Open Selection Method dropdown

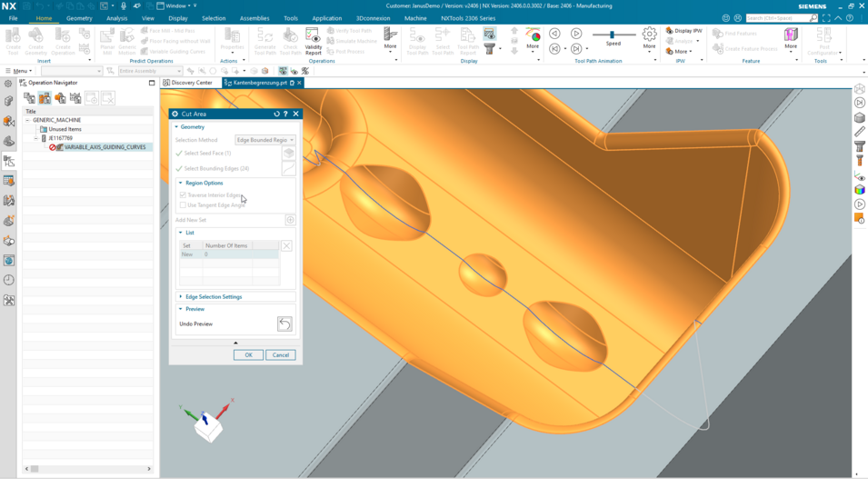tap(265, 140)
